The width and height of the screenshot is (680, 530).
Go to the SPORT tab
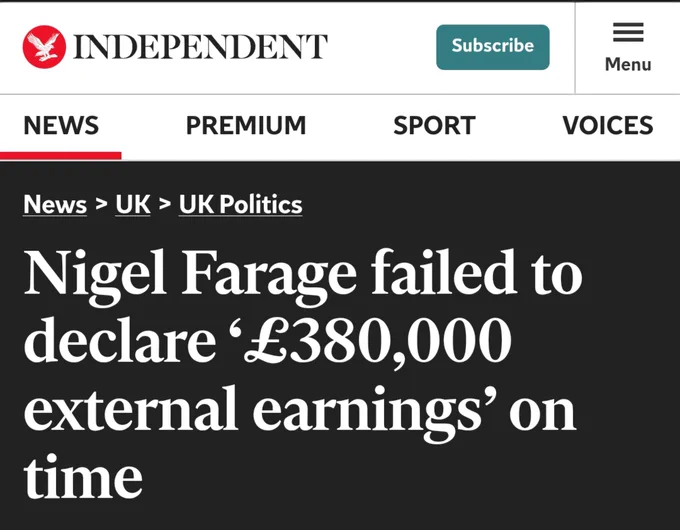coord(434,125)
